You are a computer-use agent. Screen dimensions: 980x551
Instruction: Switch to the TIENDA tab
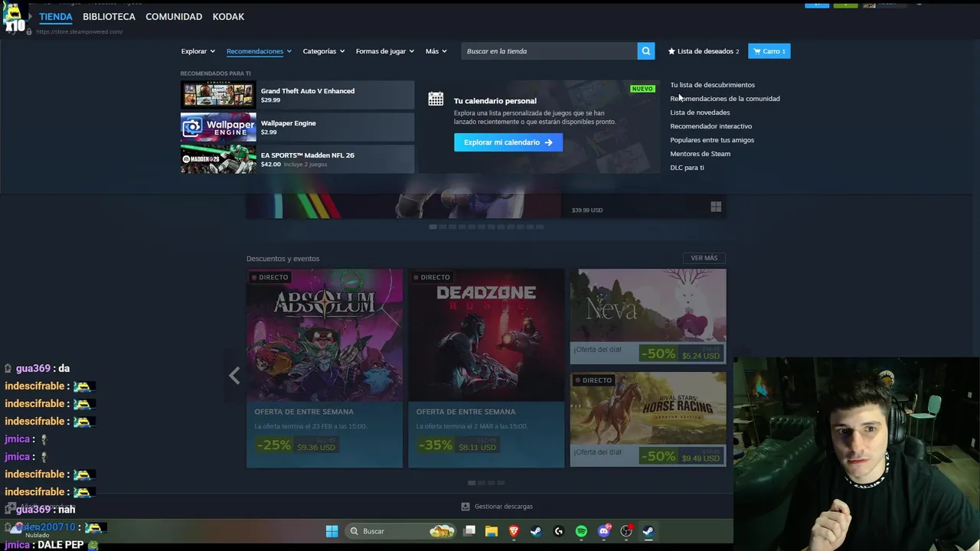point(56,16)
